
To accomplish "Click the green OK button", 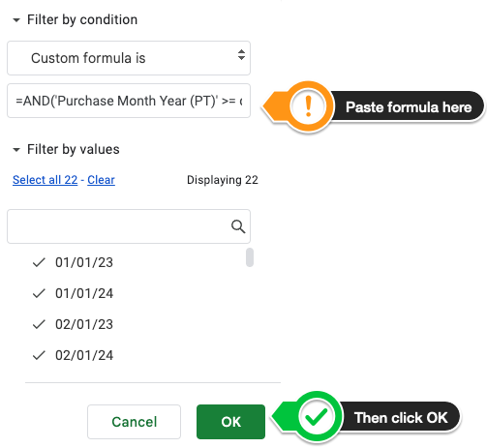I will click(230, 422).
